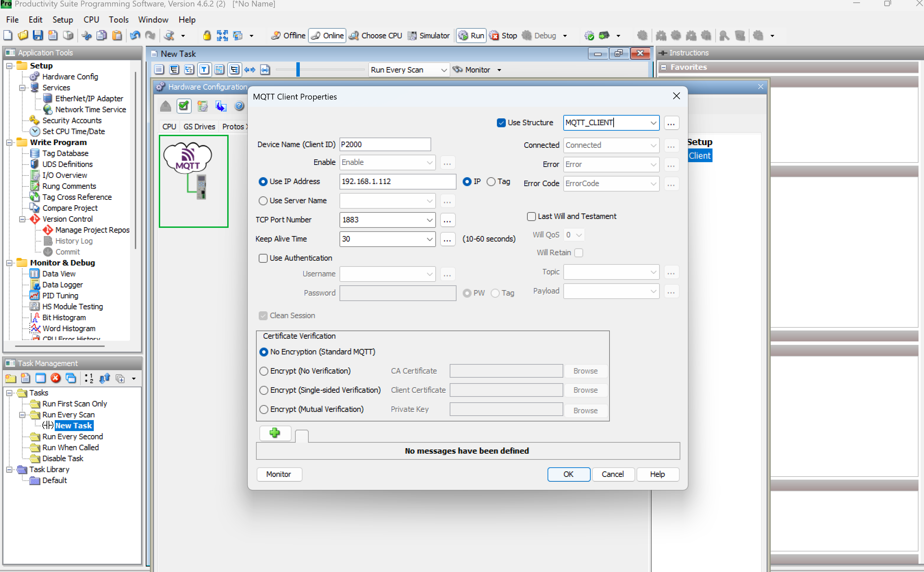Screen dimensions: 924x572
Task: Select Encrypt (Mutual Verification) option
Action: tap(264, 409)
